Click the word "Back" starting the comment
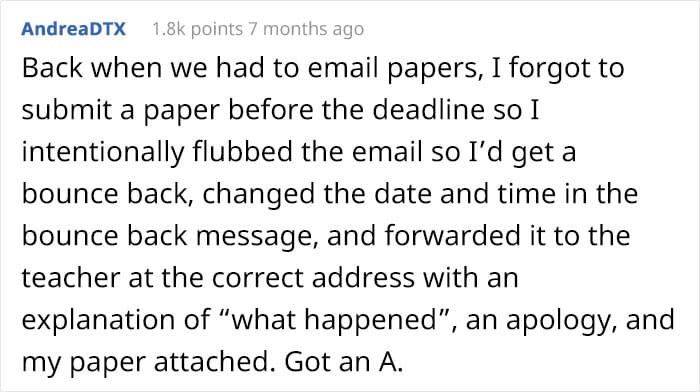The image size is (700, 392). (52, 68)
